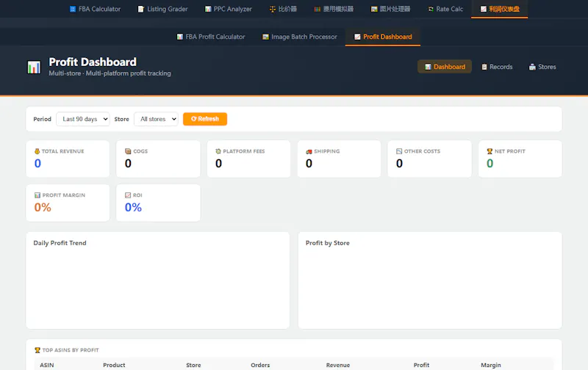
Task: Click the Profit by Store heading
Action: click(x=327, y=243)
